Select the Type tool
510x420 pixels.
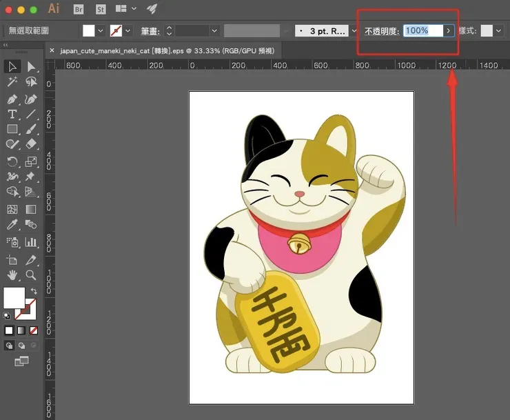(x=12, y=114)
